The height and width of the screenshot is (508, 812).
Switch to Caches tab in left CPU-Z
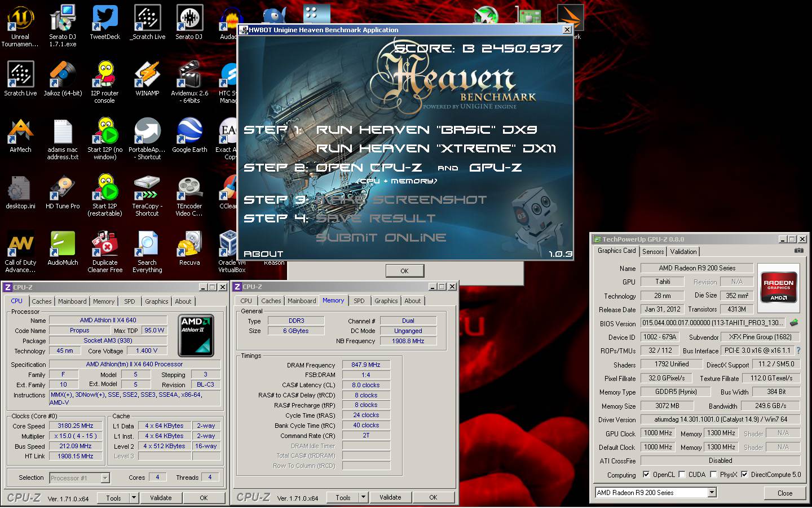pyautogui.click(x=42, y=301)
